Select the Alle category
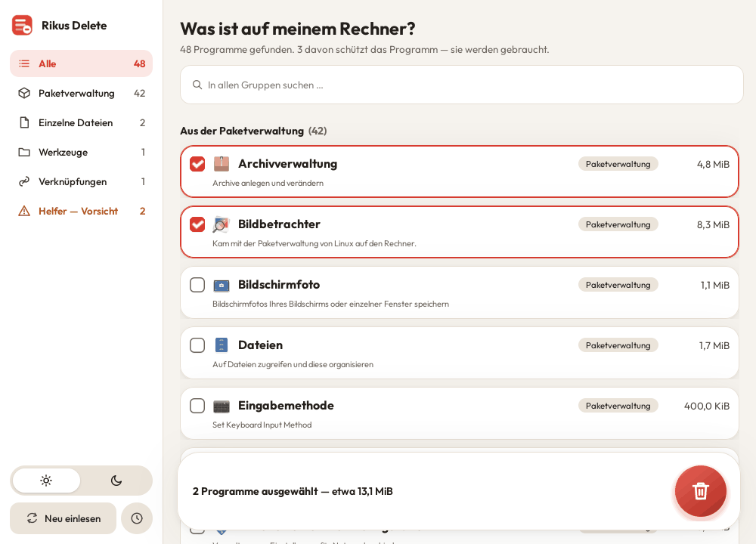The image size is (756, 544). (81, 63)
